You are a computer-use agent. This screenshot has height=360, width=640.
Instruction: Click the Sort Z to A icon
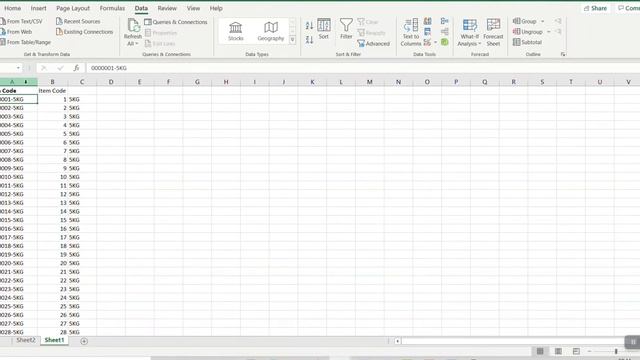pos(309,40)
